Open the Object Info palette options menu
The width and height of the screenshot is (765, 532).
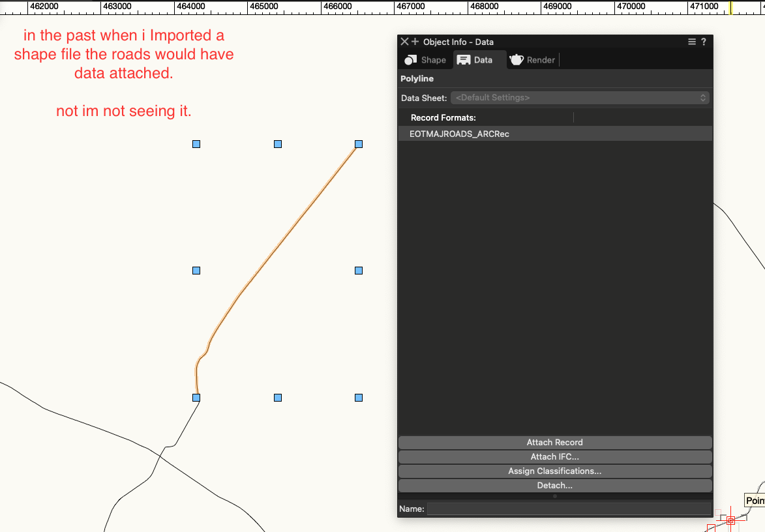(x=692, y=42)
